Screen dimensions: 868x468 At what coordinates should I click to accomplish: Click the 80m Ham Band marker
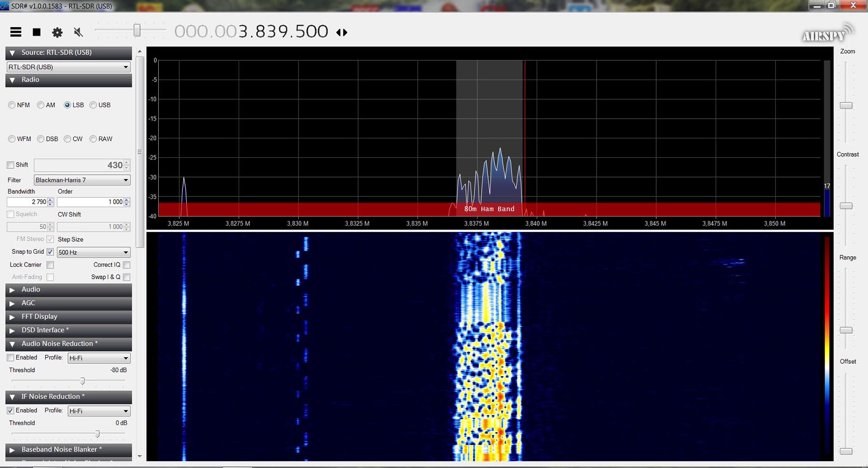(489, 209)
